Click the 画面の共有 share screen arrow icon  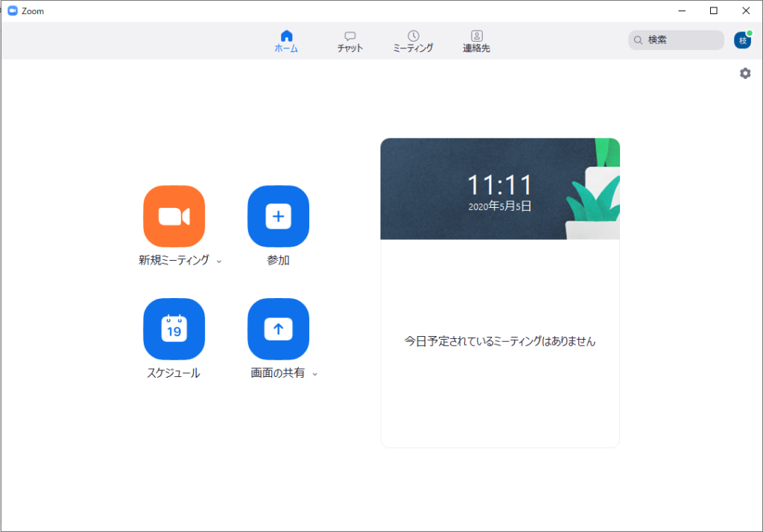click(x=279, y=329)
